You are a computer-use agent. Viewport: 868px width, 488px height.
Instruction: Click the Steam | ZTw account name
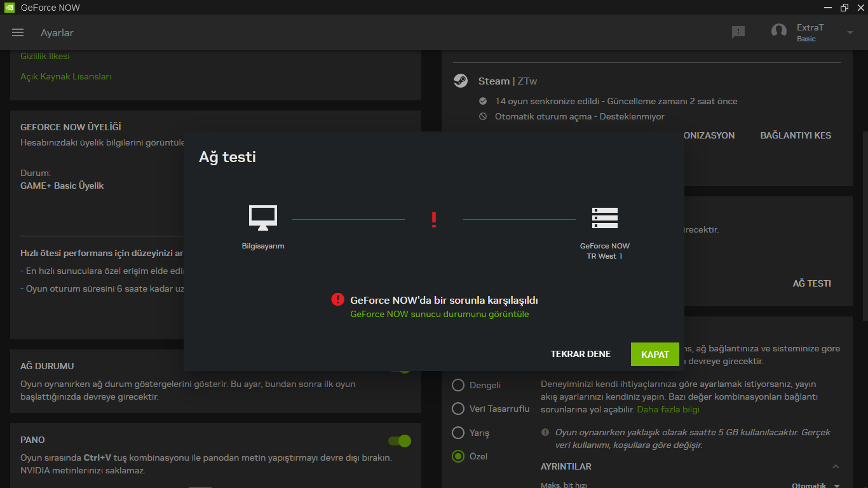click(x=508, y=81)
